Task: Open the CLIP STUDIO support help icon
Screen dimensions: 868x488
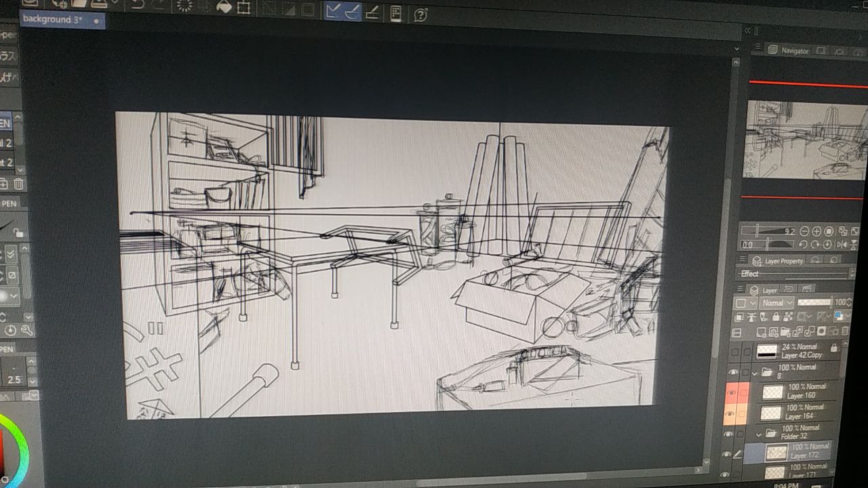Action: [x=420, y=15]
